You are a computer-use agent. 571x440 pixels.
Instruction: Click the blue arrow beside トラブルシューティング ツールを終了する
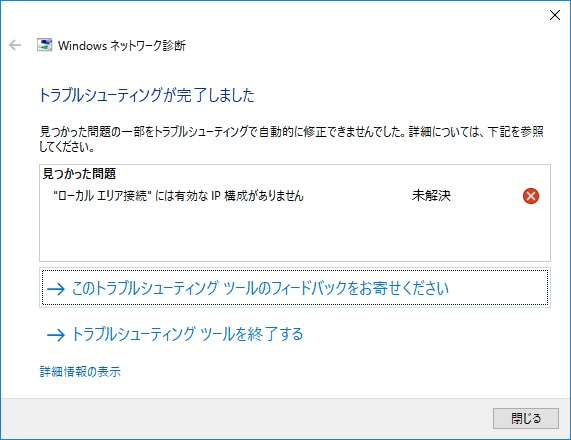56,335
